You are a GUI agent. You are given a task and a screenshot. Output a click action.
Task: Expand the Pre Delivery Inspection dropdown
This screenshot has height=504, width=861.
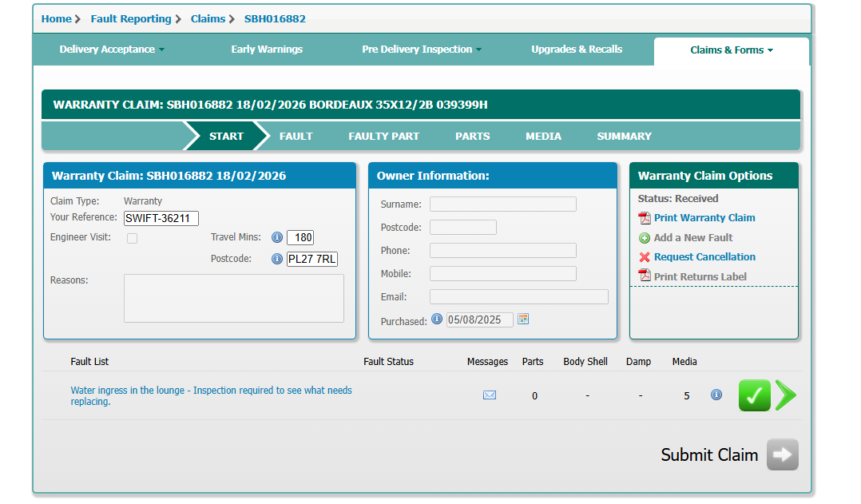click(x=422, y=50)
